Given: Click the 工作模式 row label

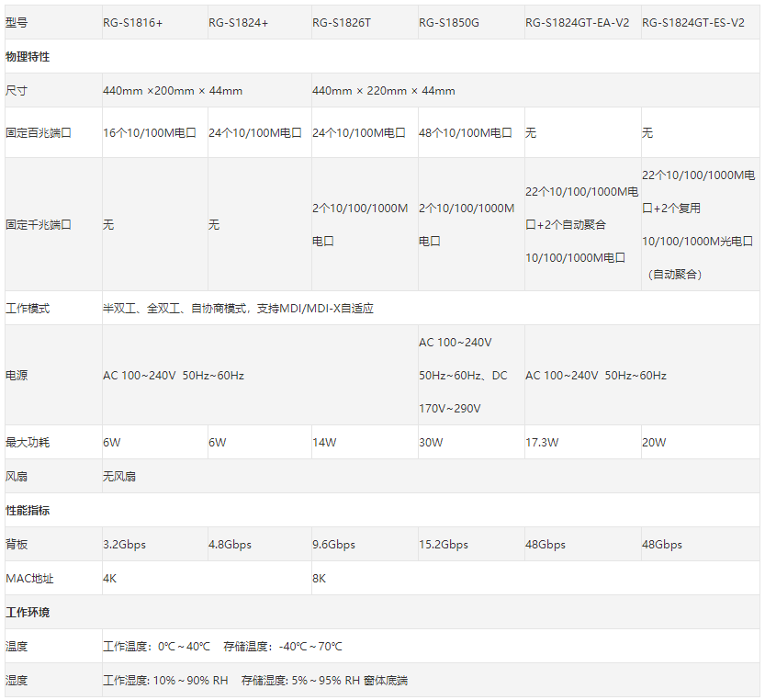Looking at the screenshot, I should 28,309.
